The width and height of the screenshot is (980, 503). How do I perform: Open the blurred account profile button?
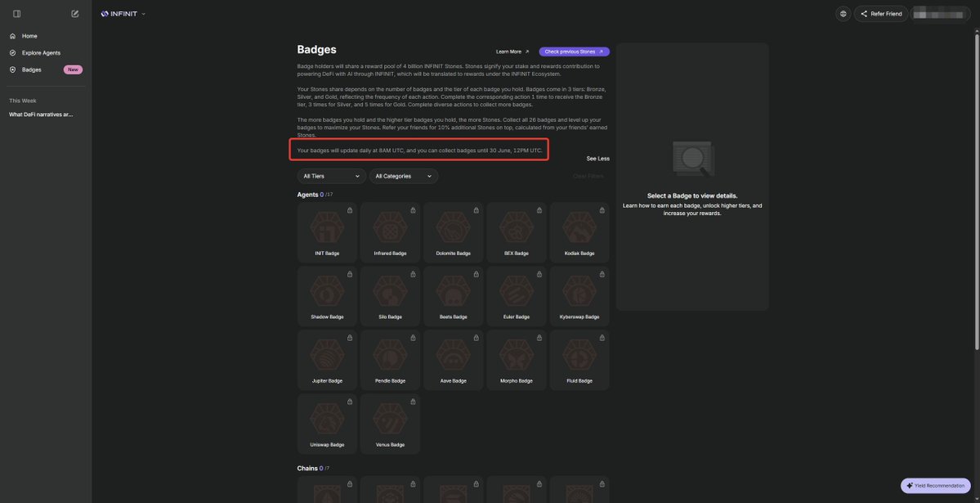(x=941, y=14)
